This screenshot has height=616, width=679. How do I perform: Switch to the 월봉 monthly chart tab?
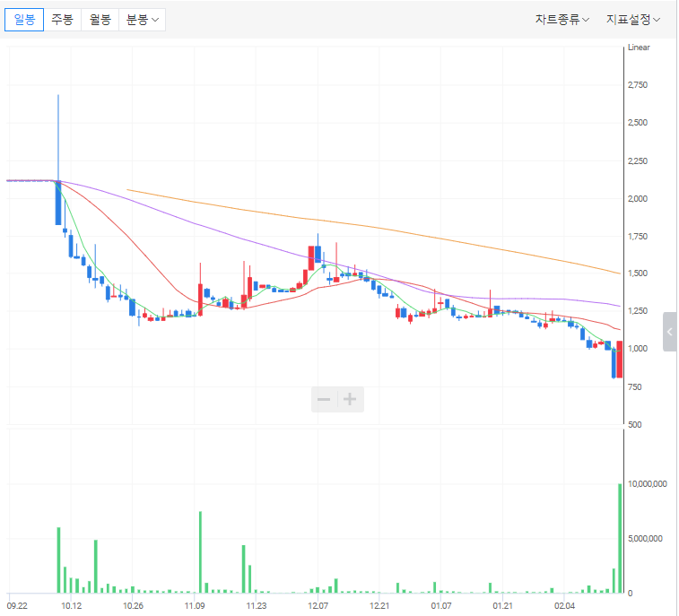[x=100, y=20]
